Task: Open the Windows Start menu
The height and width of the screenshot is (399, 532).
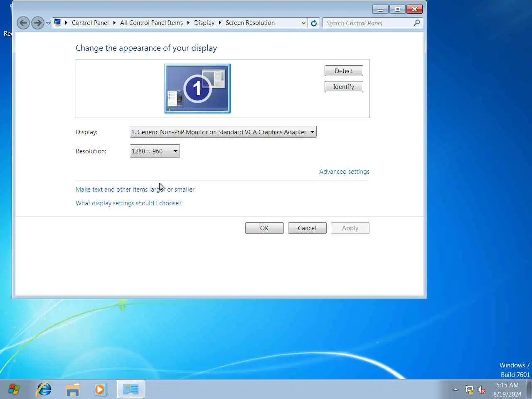Action: (x=14, y=389)
